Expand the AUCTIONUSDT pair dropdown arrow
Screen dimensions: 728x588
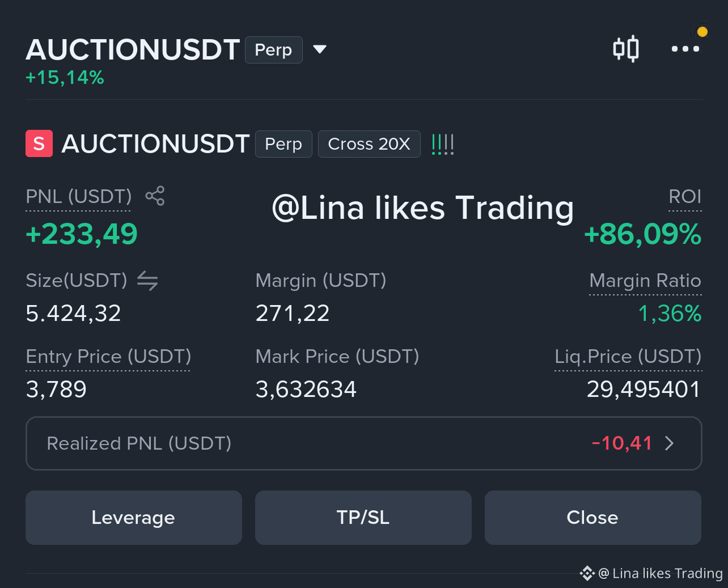[320, 49]
